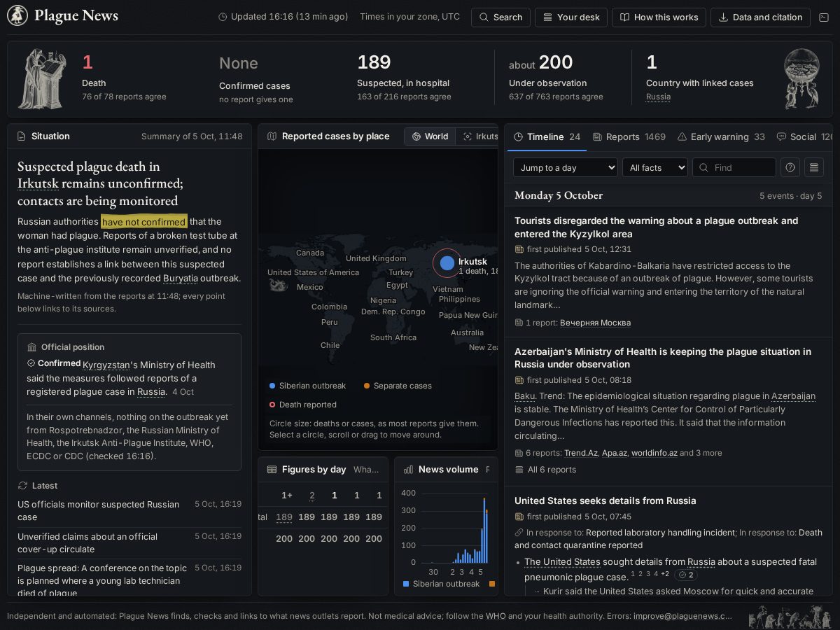Click the blue Siberian outbreak legend dot
The image size is (840, 630).
tap(272, 386)
